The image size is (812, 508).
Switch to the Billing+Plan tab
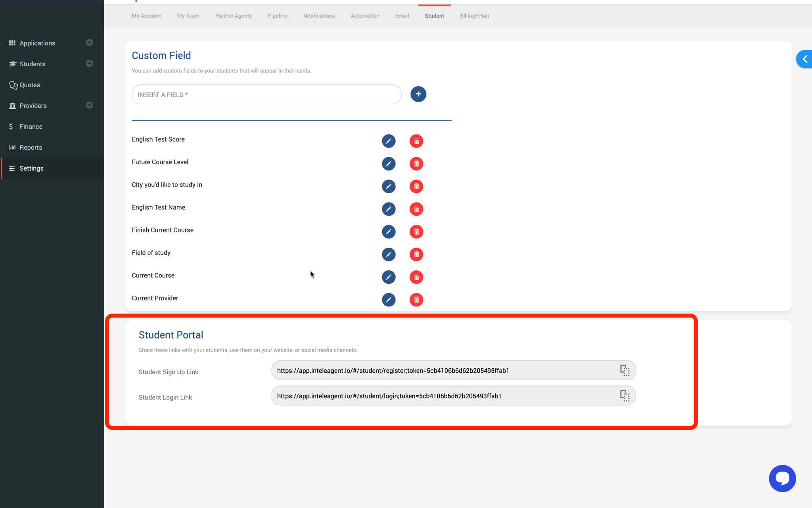click(x=474, y=16)
